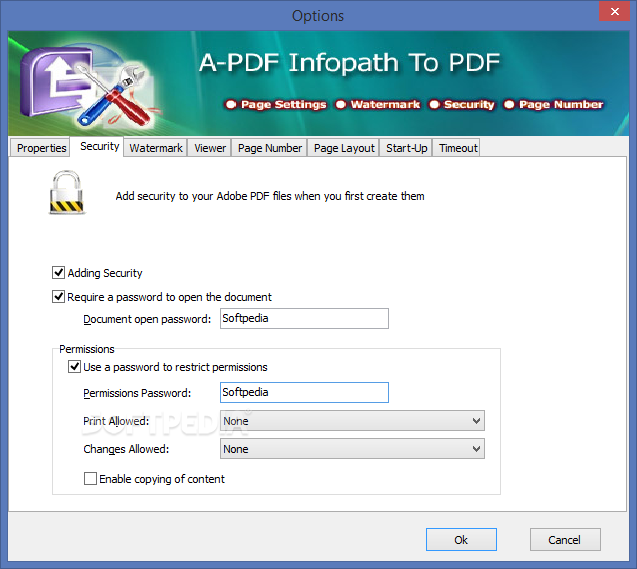Select the Timeout tab
This screenshot has height=569, width=637.
pyautogui.click(x=457, y=148)
